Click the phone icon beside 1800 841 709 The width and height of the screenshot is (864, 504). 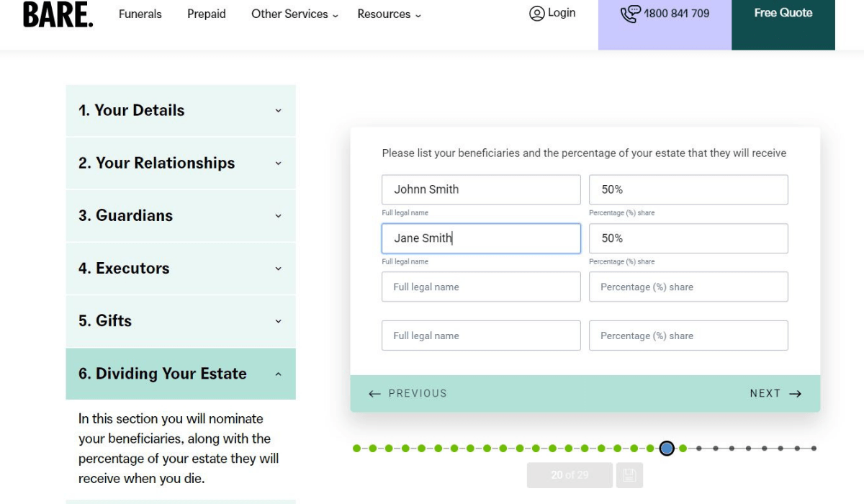pyautogui.click(x=631, y=12)
